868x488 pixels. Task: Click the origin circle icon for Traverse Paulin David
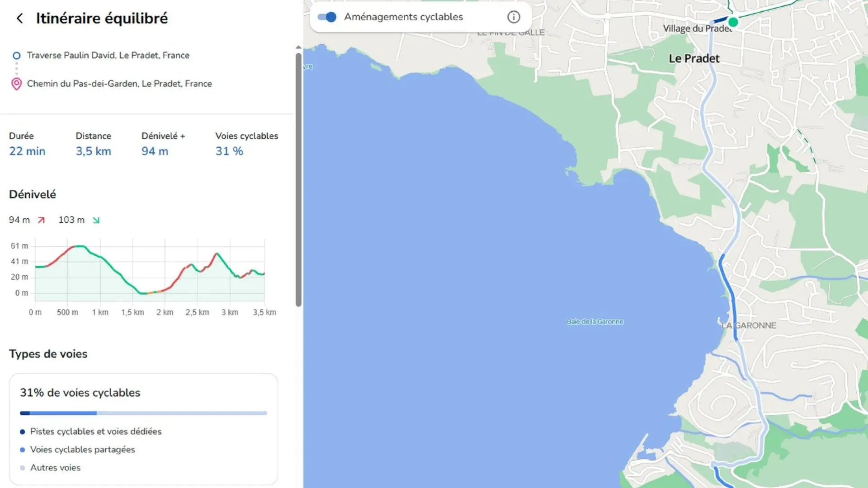tap(17, 56)
